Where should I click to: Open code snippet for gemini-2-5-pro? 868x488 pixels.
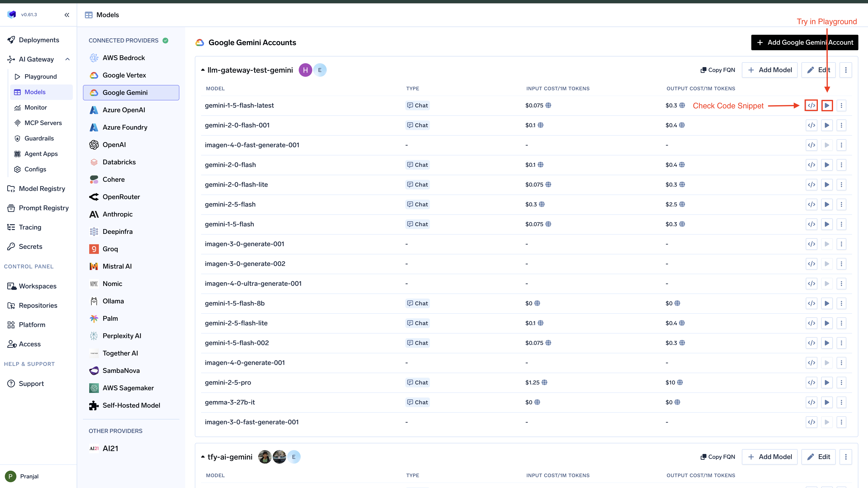click(811, 383)
